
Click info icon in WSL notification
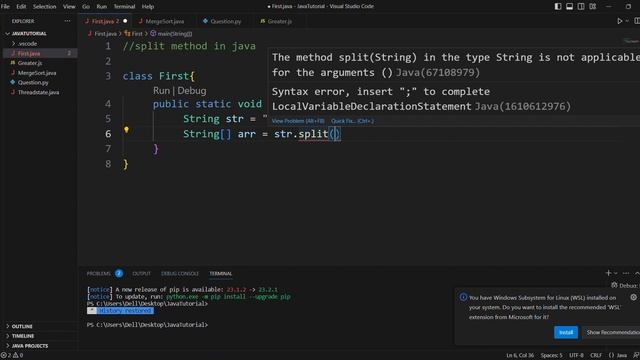pyautogui.click(x=463, y=297)
